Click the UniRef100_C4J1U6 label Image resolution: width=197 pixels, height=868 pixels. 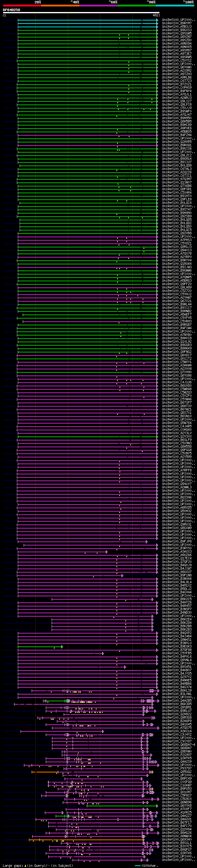tap(177, 382)
